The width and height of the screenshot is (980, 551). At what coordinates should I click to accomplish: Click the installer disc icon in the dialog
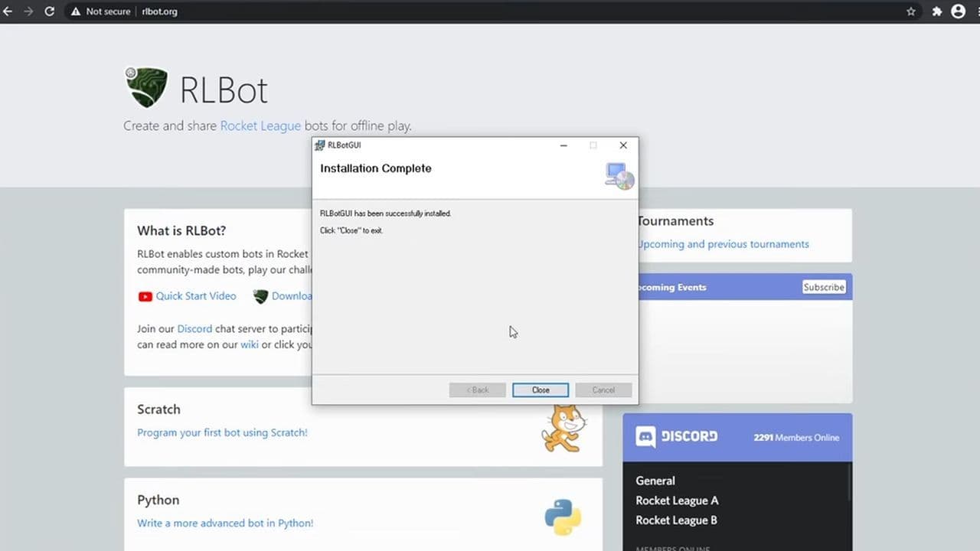tap(619, 176)
